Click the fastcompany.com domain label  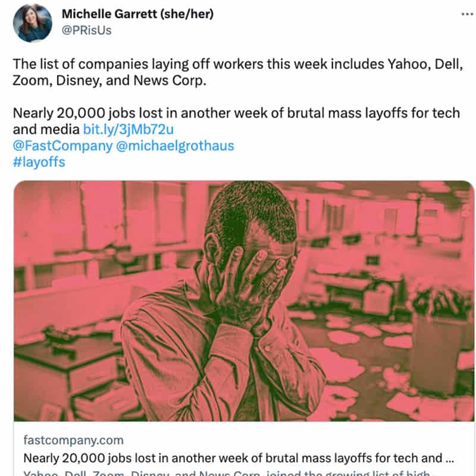(x=74, y=441)
